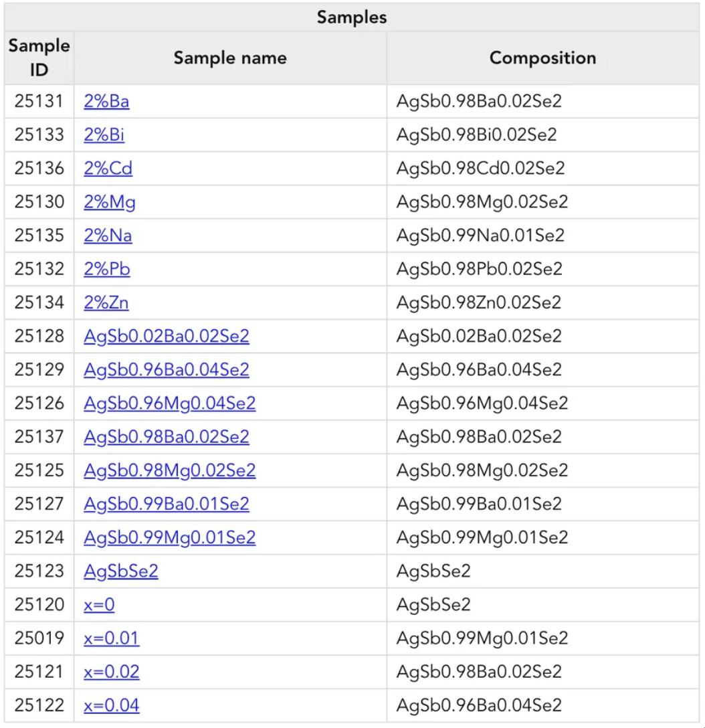Select the 2%Na sample link
705x728 pixels.
coord(108,236)
